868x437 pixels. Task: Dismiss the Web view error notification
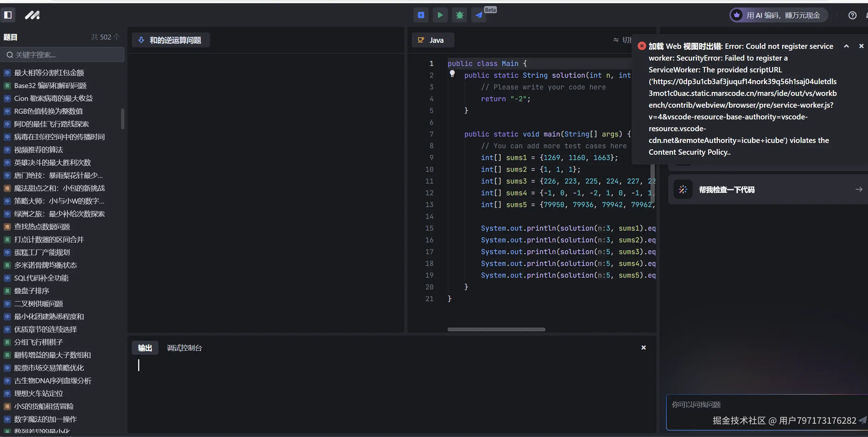click(x=861, y=46)
